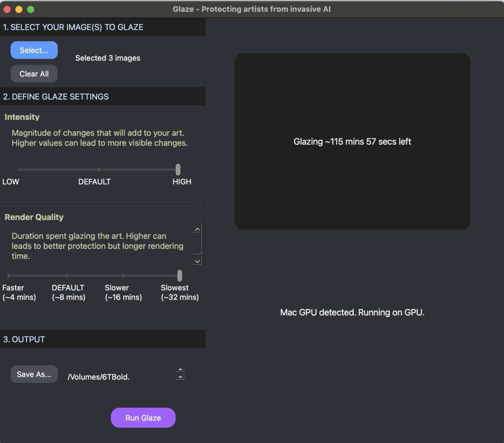Click the red close window button
The width and height of the screenshot is (504, 443).
click(x=7, y=9)
